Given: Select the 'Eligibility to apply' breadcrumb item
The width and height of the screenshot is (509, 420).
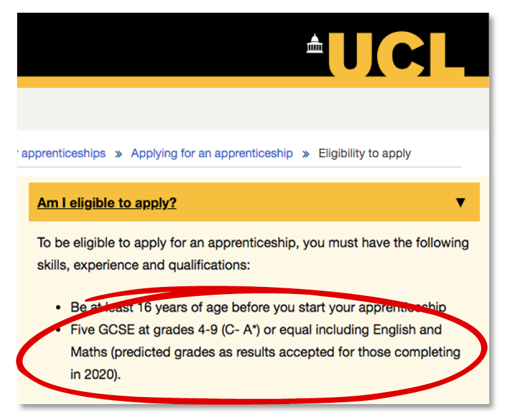Looking at the screenshot, I should point(365,153).
